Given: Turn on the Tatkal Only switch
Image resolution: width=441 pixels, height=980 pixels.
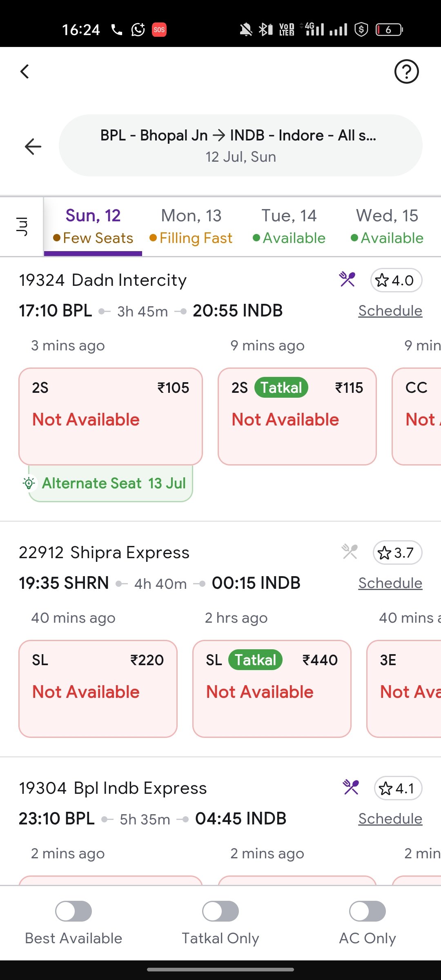Looking at the screenshot, I should (x=220, y=911).
